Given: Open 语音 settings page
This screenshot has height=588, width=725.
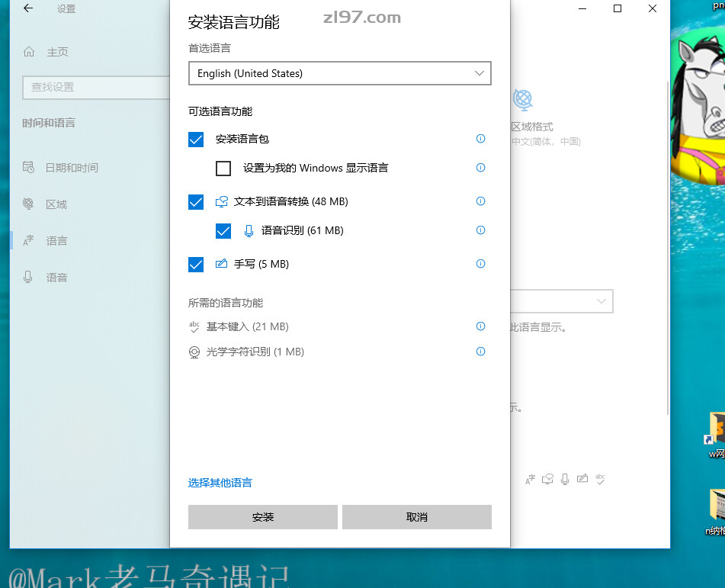Looking at the screenshot, I should (56, 277).
